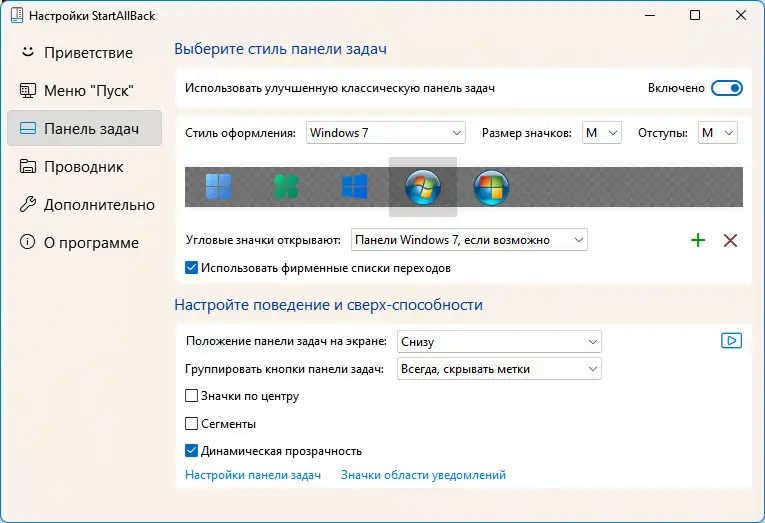Viewport: 765px width, 523px height.
Task: Open the Меню "Пуск" section
Action: tap(84, 90)
